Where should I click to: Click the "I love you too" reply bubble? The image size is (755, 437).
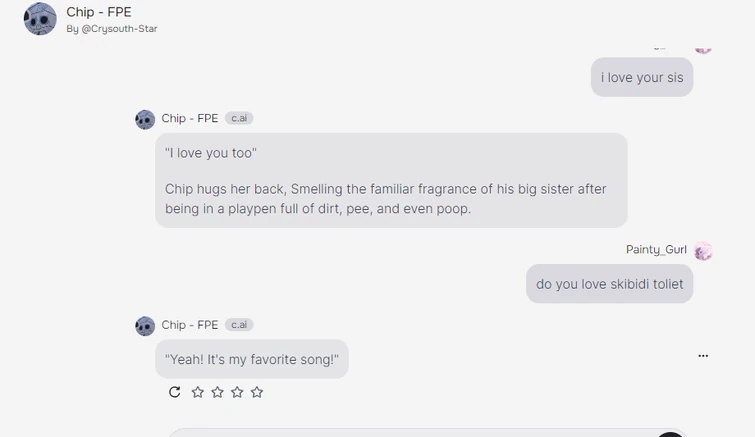[x=391, y=180]
